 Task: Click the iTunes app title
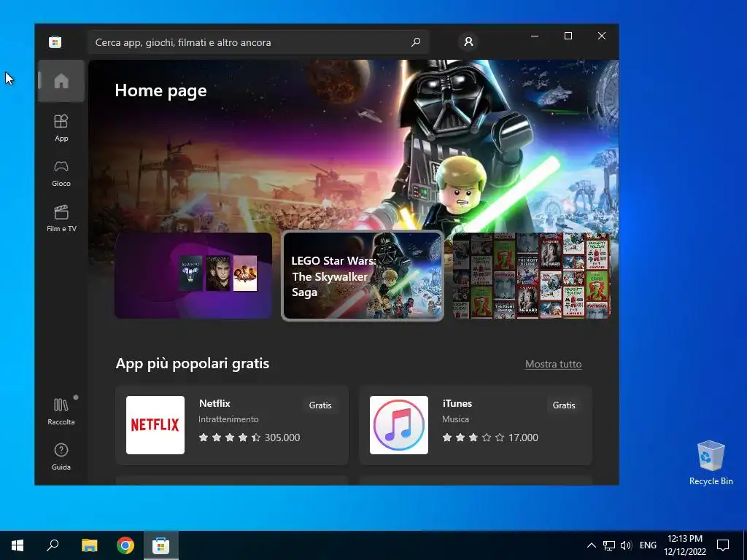click(457, 403)
